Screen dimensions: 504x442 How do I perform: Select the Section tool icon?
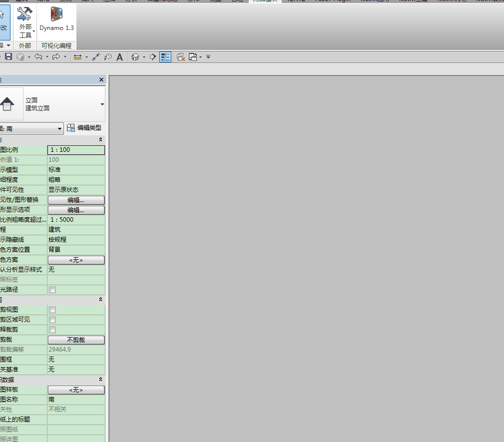click(x=153, y=57)
